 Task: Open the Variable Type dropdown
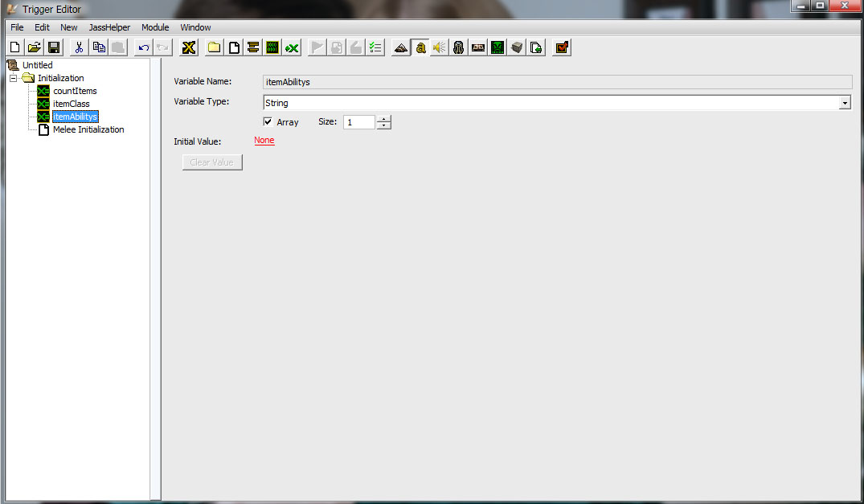(x=845, y=103)
